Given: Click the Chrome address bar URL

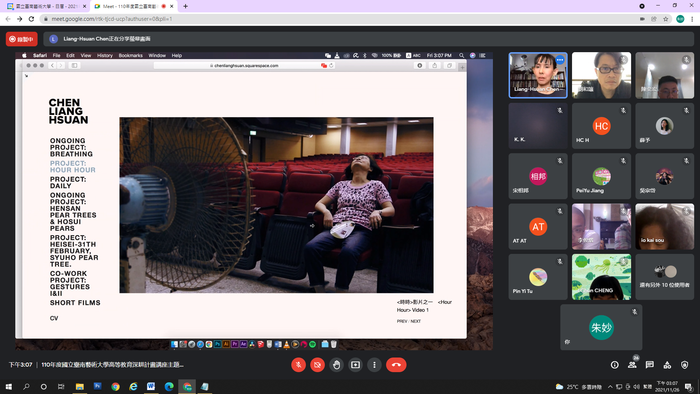Looking at the screenshot, I should [112, 19].
